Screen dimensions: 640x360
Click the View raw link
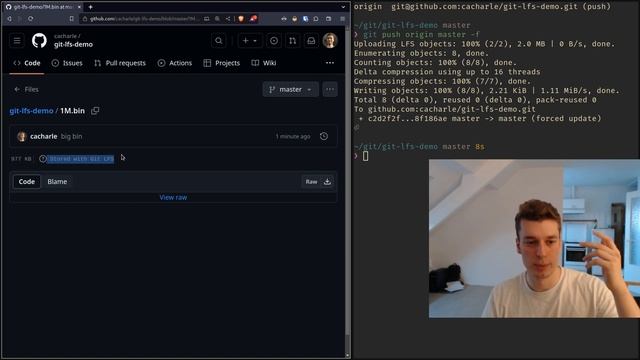173,197
